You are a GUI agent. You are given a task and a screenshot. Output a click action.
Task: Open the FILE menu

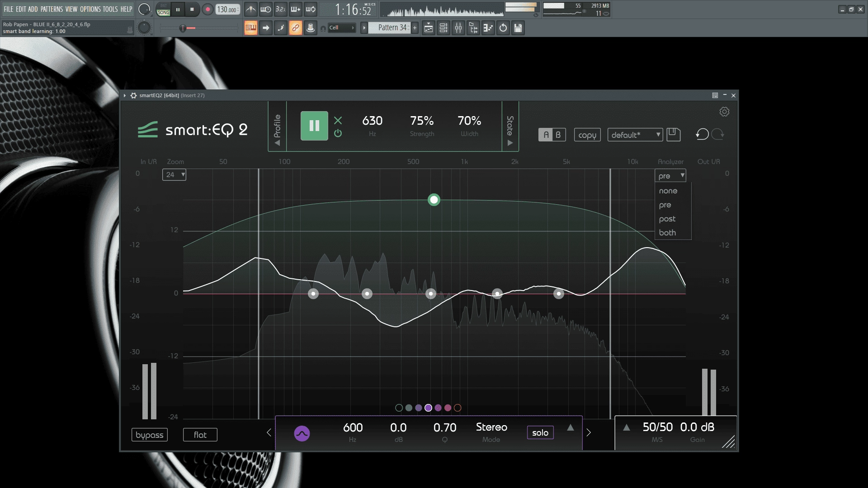(x=9, y=9)
